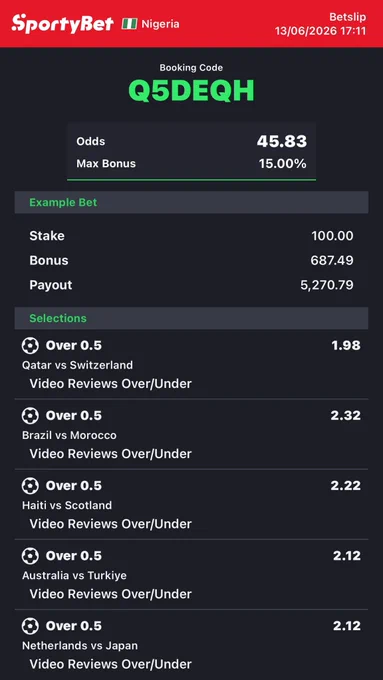The image size is (383, 680).
Task: Click the Max Bonus 15.00% value
Action: coord(283,164)
